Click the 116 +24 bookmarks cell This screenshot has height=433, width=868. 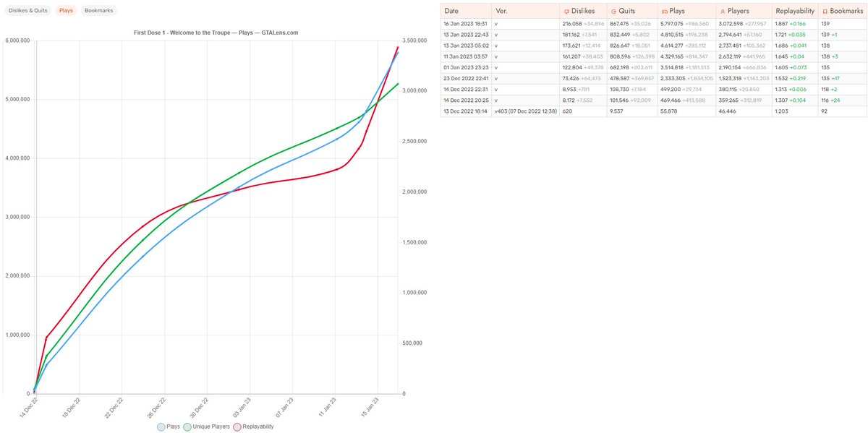click(x=842, y=100)
